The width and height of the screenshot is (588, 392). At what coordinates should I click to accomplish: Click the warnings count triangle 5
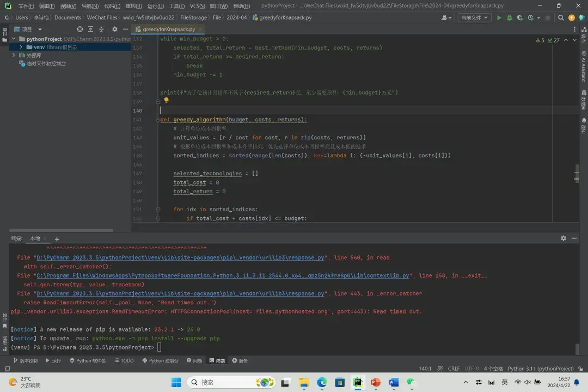[540, 40]
